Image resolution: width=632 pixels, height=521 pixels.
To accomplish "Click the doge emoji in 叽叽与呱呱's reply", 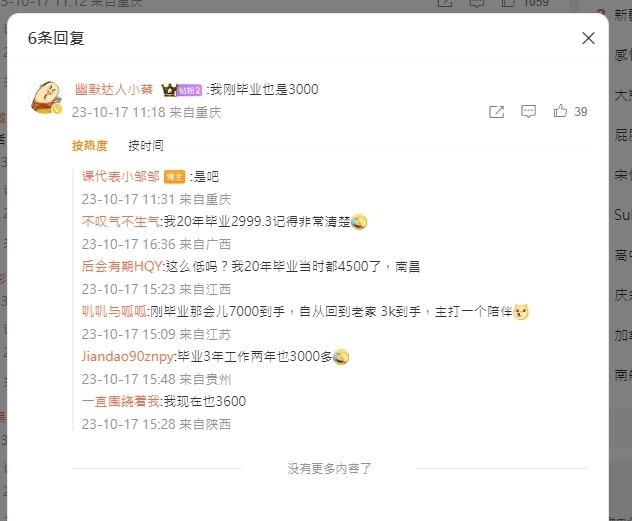I will point(521,312).
